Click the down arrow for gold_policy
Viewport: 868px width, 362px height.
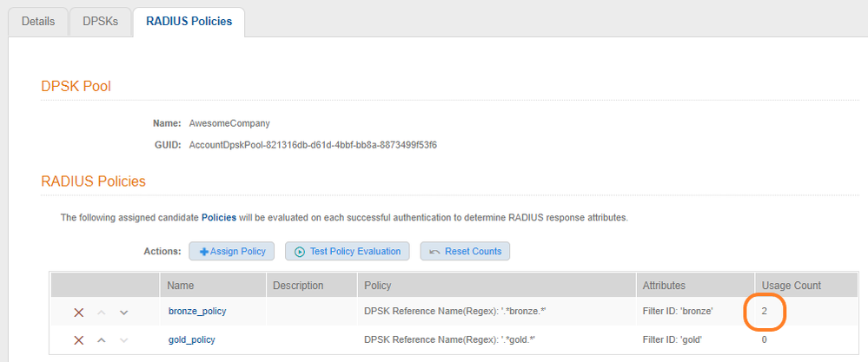coord(123,339)
